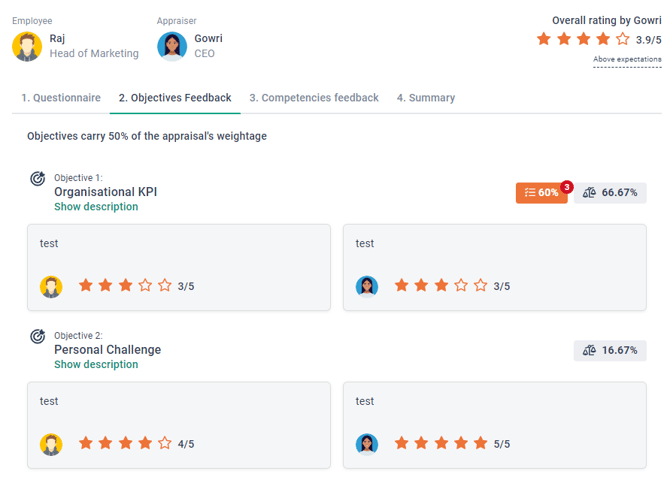This screenshot has height=477, width=670.
Task: Open the Questionnaire tab
Action: 61,98
